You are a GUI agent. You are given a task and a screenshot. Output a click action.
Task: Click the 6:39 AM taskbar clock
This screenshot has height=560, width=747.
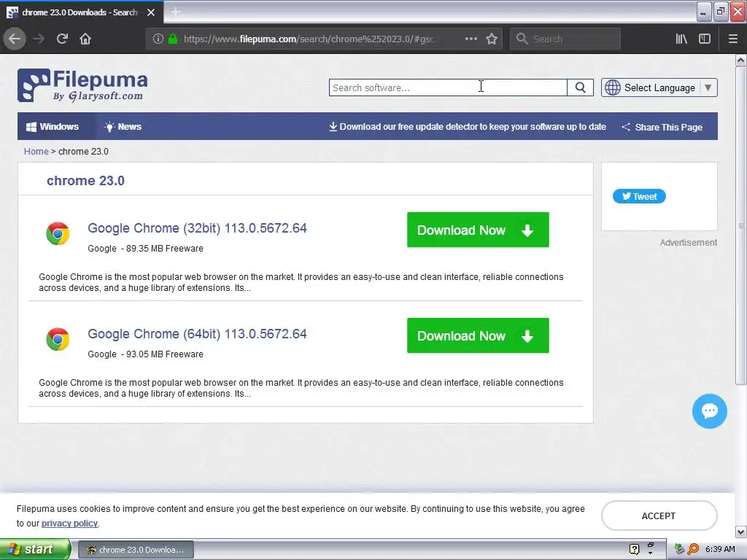pos(720,549)
